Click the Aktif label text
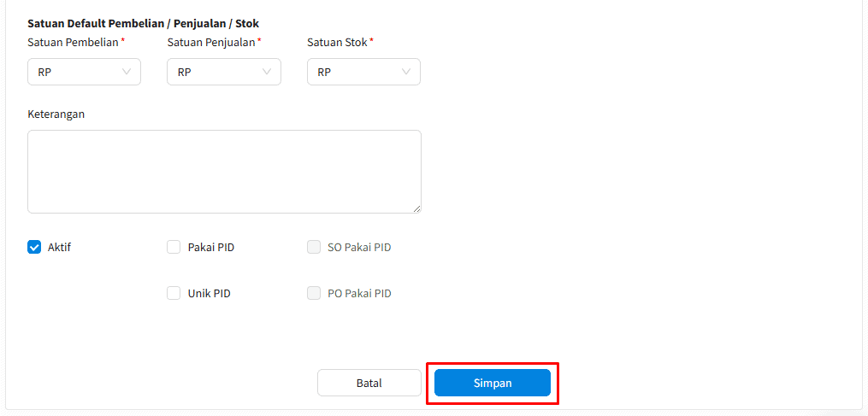868x416 pixels. 59,247
